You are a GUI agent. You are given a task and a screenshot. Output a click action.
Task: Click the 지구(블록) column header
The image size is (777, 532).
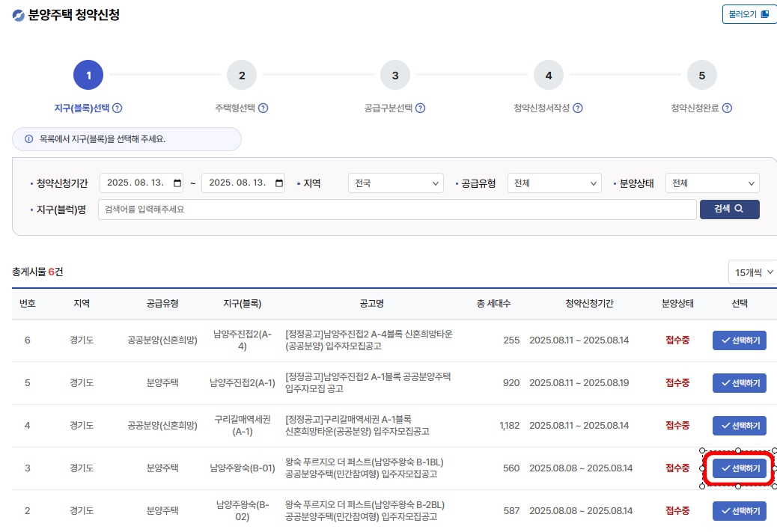[242, 304]
